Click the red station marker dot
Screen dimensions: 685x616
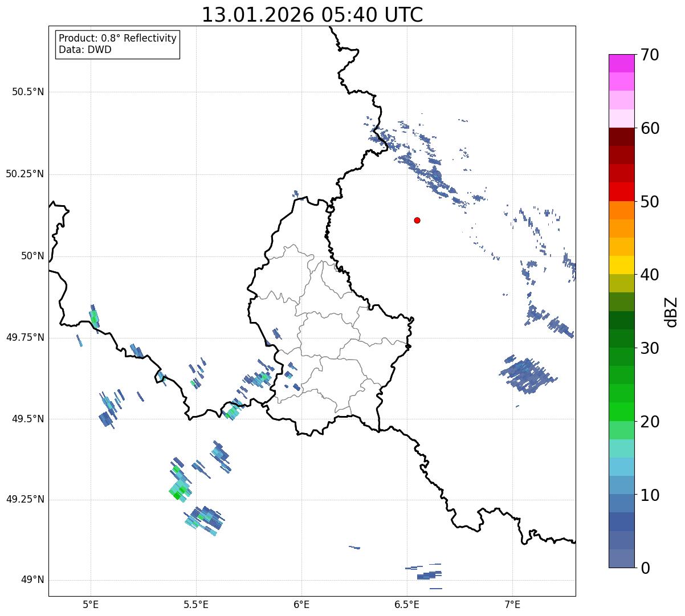pyautogui.click(x=417, y=221)
